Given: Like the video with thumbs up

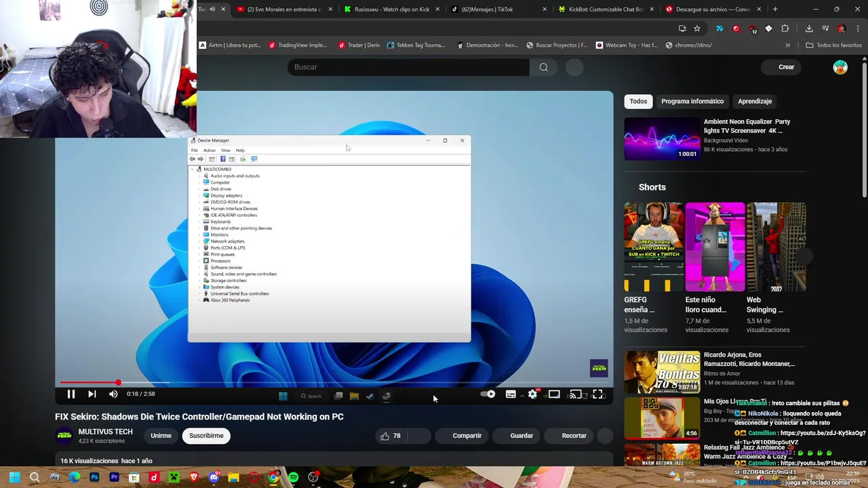Looking at the screenshot, I should (x=391, y=436).
